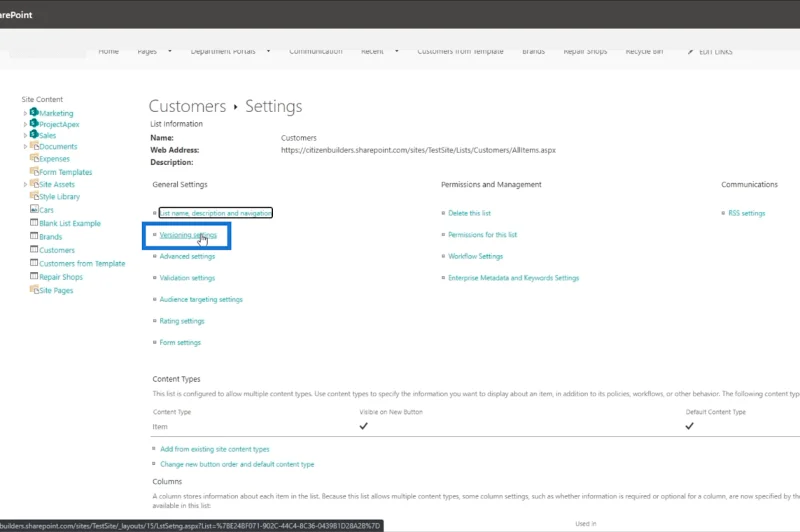Click the Customers from Template list icon
Image resolution: width=800 pixels, height=532 pixels.
tap(34, 263)
